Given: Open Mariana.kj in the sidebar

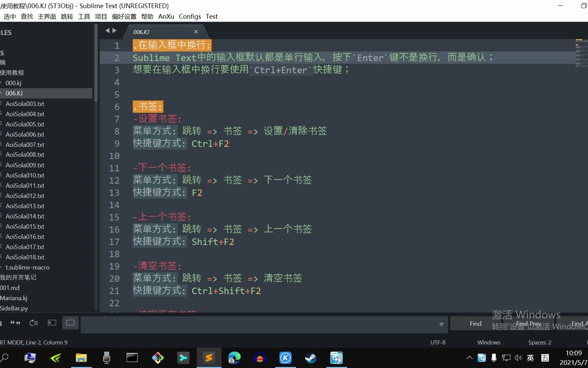Looking at the screenshot, I should click(x=46, y=298).
